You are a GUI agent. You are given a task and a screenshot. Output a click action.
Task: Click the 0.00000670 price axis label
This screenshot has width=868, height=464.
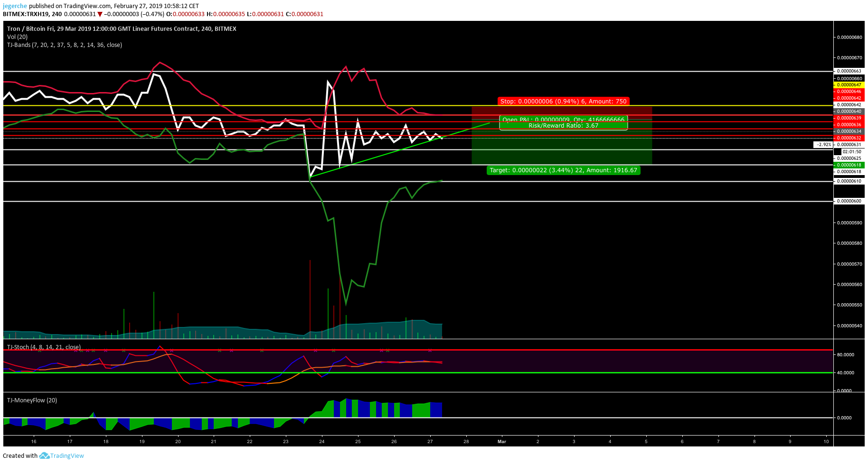tap(849, 58)
